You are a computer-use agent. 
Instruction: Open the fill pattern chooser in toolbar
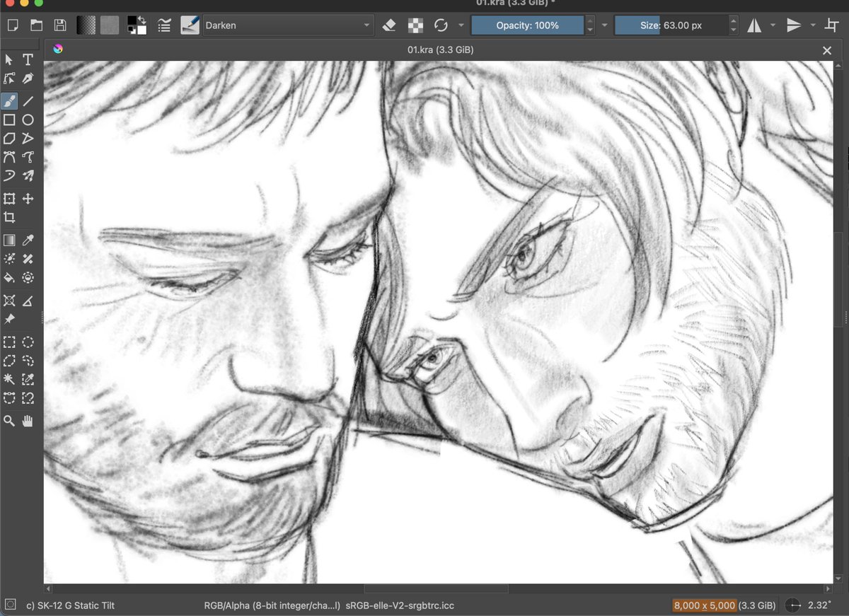[110, 25]
